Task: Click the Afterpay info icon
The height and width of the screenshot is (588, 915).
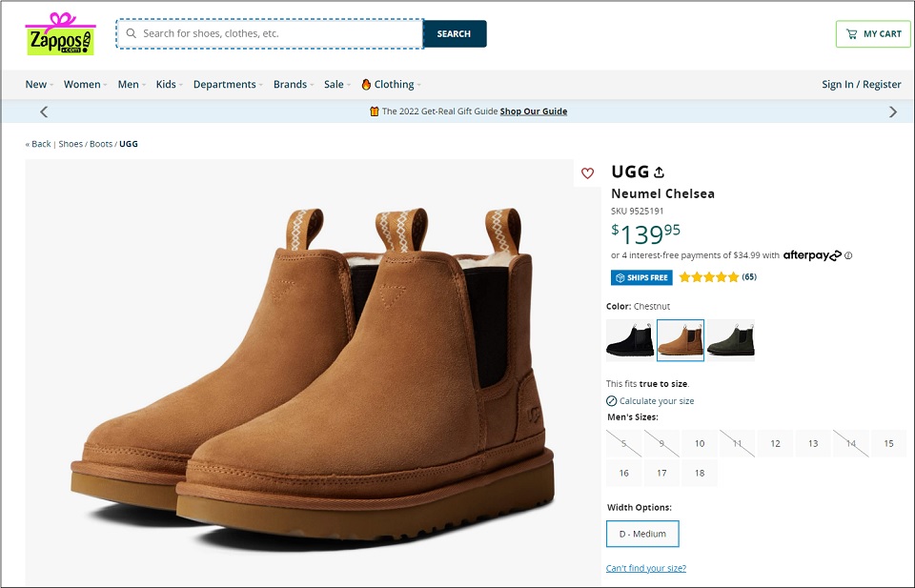Action: pyautogui.click(x=848, y=255)
